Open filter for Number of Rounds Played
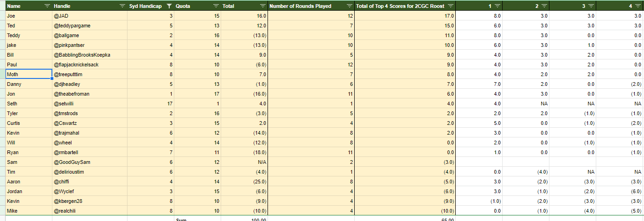 (x=349, y=6)
